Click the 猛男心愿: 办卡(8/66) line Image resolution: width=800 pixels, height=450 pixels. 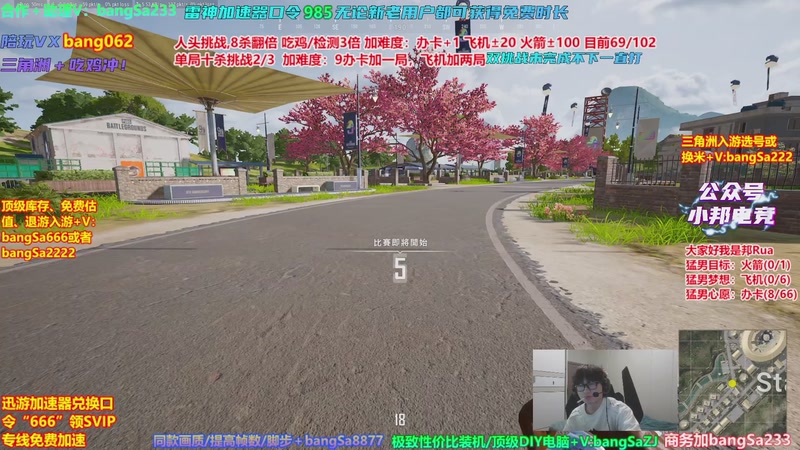741,294
